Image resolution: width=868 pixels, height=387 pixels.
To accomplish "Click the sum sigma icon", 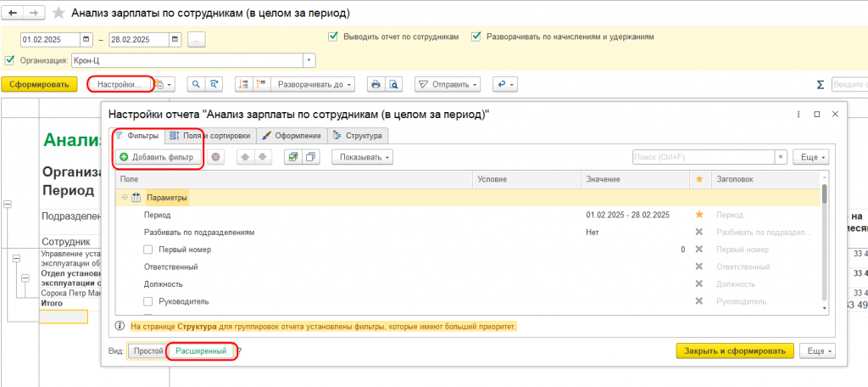I will [x=821, y=84].
